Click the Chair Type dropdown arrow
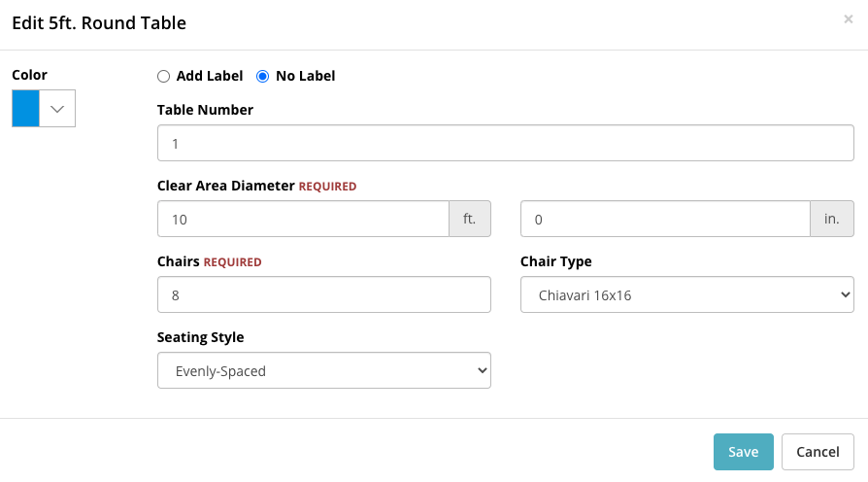 pos(845,294)
